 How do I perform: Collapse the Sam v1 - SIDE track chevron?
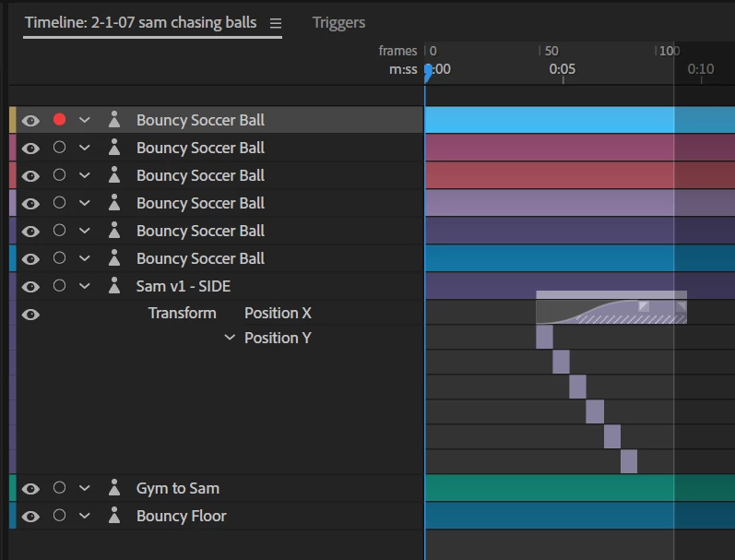[84, 286]
